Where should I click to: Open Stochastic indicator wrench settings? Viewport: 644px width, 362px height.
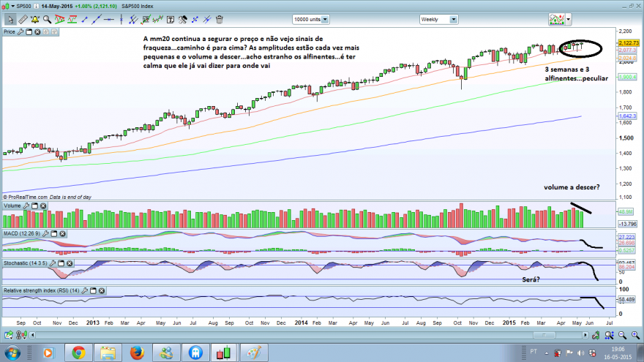pos(53,263)
